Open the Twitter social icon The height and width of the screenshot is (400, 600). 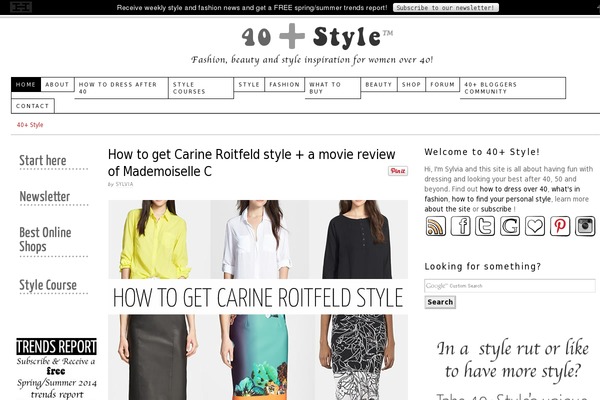485,226
